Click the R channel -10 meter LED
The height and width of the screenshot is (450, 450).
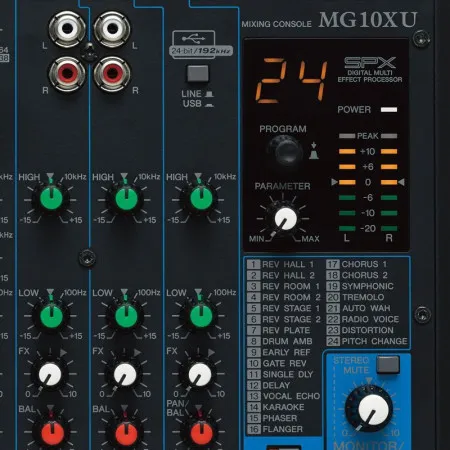point(389,213)
